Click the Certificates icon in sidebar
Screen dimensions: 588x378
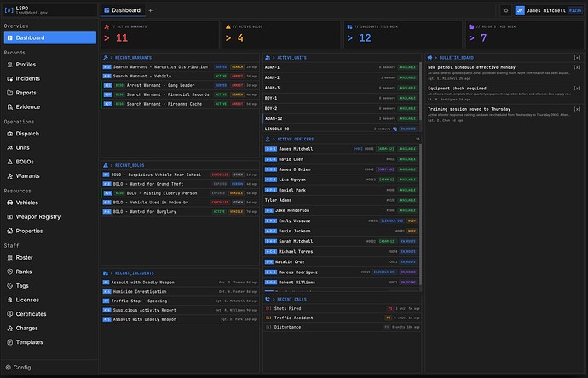tap(9, 314)
